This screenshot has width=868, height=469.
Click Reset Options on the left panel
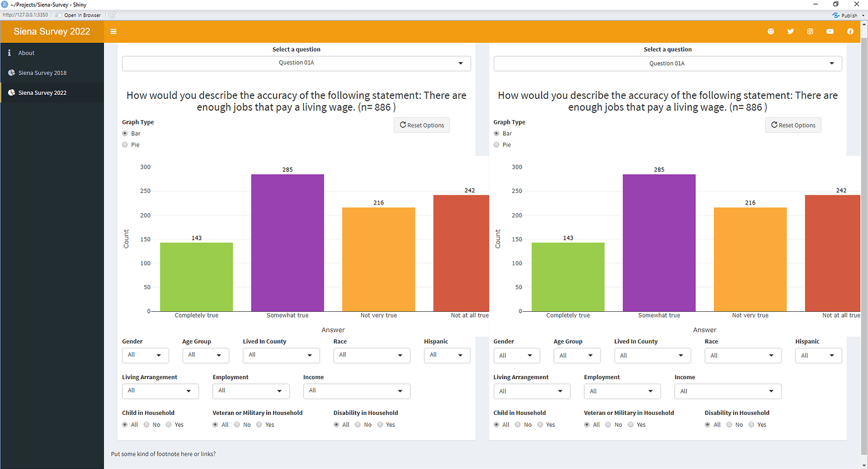pos(421,124)
